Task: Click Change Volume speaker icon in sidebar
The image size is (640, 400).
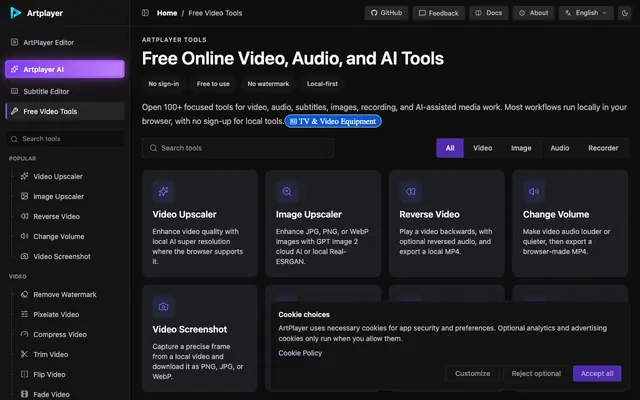Action: coord(24,236)
